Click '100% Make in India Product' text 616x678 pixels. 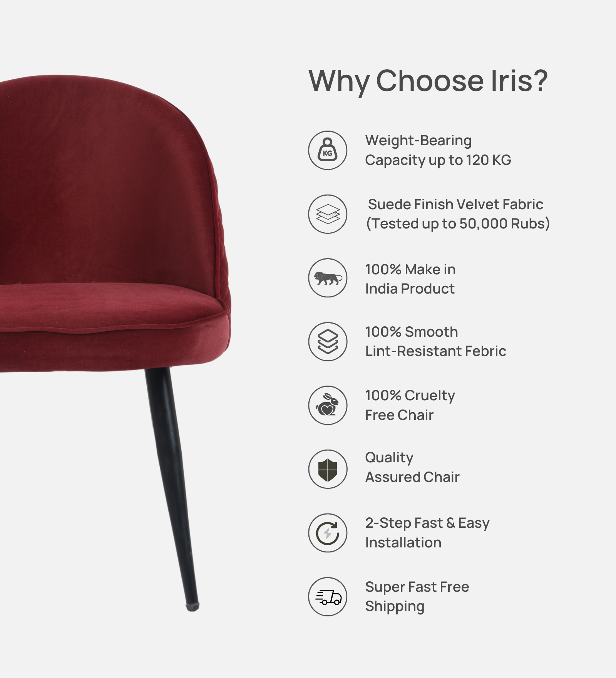point(410,279)
